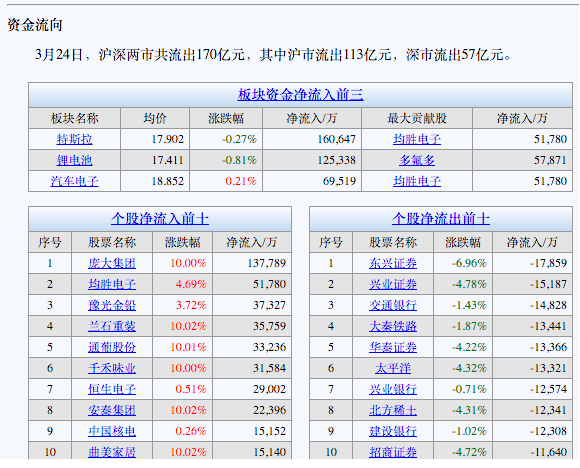The height and width of the screenshot is (468, 580).
Task: Select the -15,187 outflow for 兴业证券
Action: tap(548, 284)
